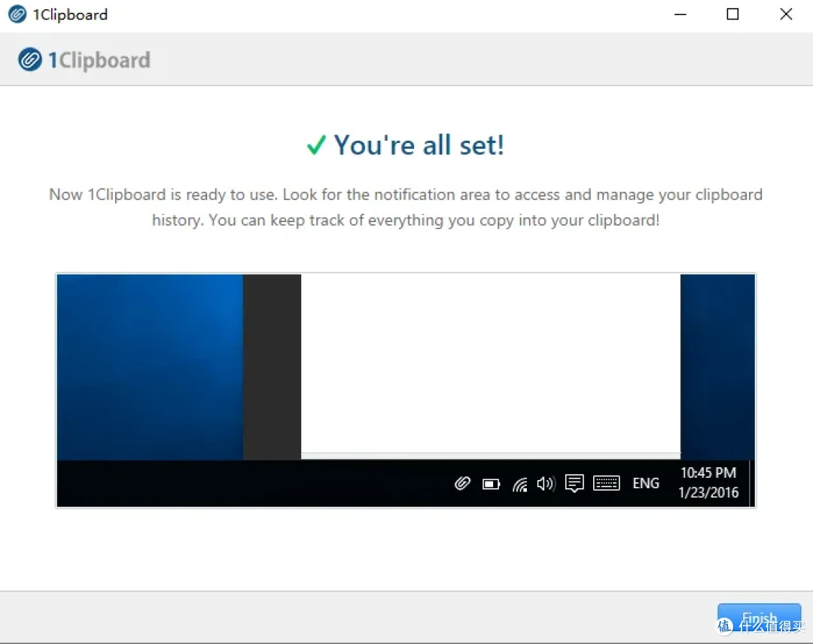
Task: Click the volume speaker icon in illustration
Action: coord(546,484)
